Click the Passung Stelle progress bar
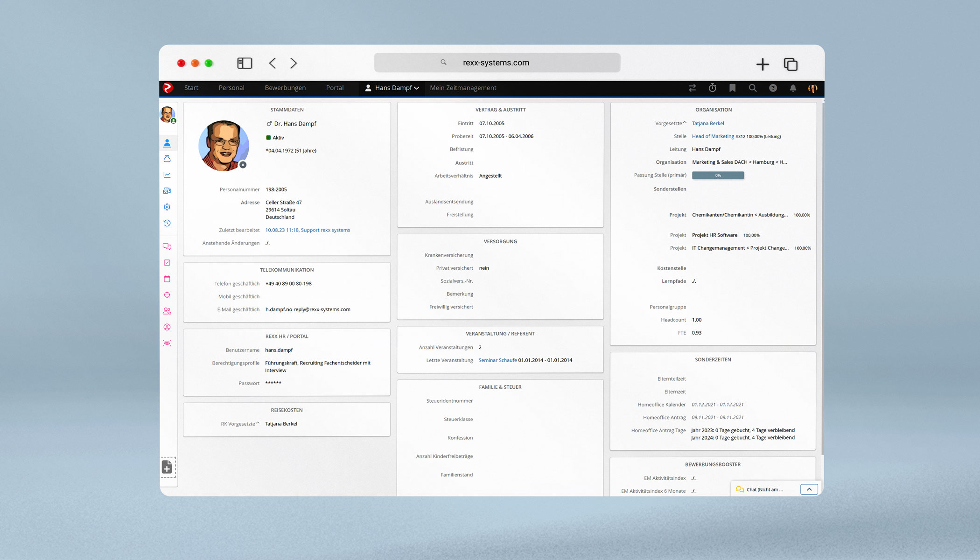The width and height of the screenshot is (980, 560). click(x=718, y=175)
